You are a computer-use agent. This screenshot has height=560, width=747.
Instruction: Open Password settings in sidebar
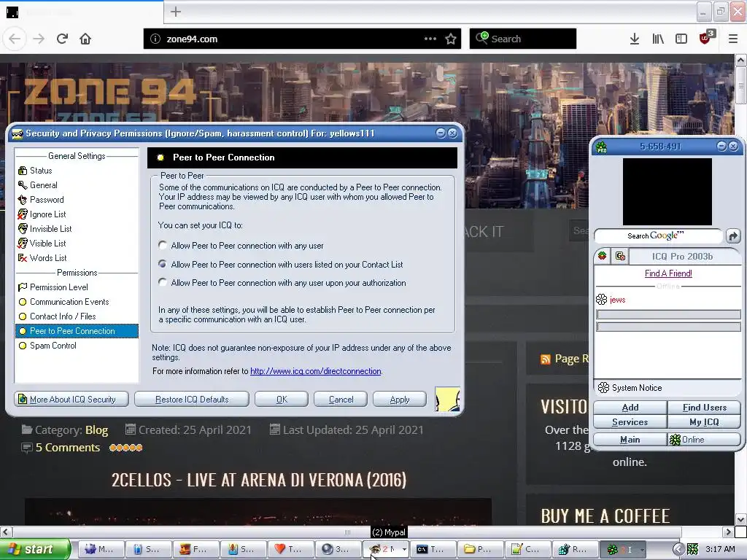pyautogui.click(x=41, y=200)
